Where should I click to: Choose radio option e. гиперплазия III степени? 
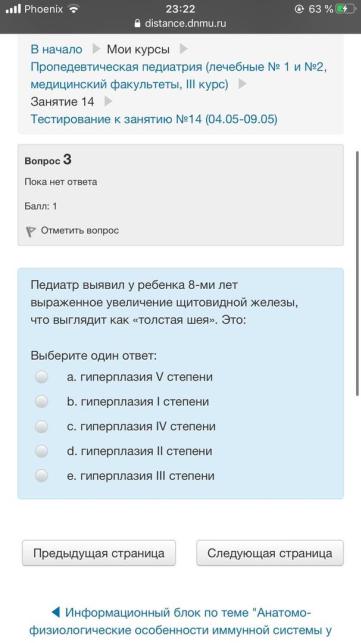coord(41,476)
